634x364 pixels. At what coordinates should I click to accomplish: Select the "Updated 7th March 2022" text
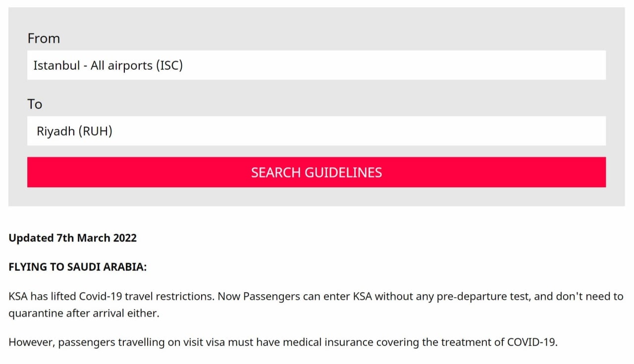click(x=72, y=238)
